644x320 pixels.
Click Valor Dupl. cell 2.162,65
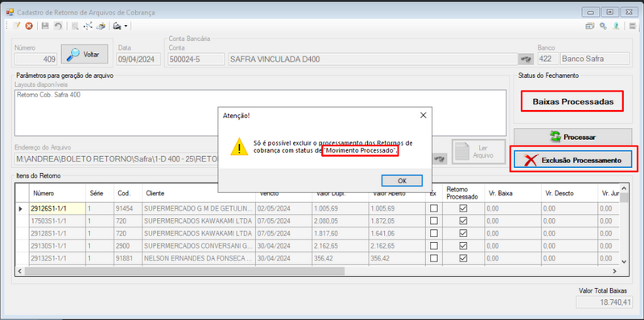click(340, 246)
